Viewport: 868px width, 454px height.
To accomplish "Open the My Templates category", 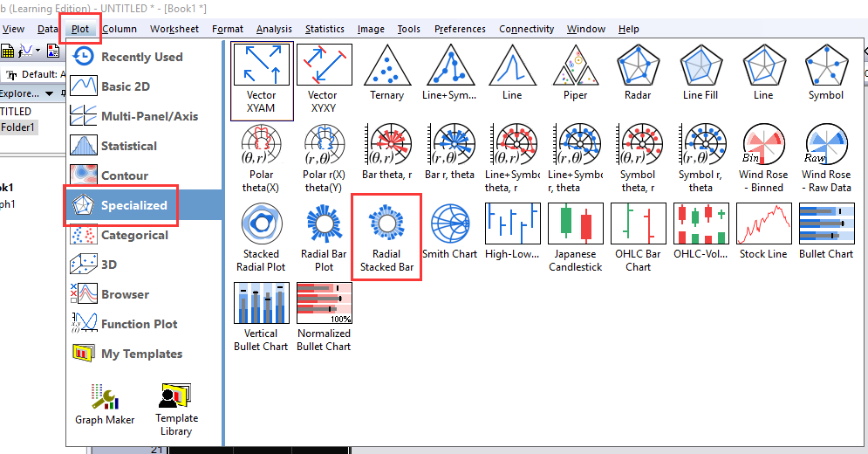I will click(x=144, y=354).
